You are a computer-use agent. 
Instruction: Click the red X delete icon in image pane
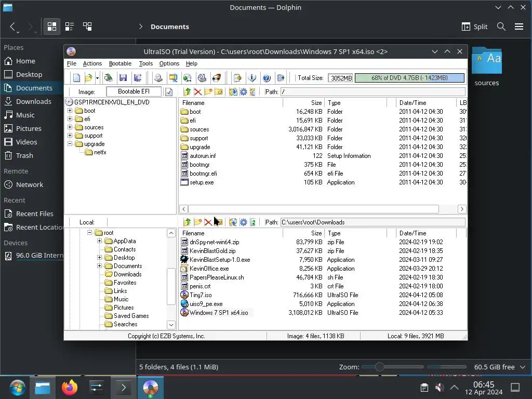[x=198, y=91]
